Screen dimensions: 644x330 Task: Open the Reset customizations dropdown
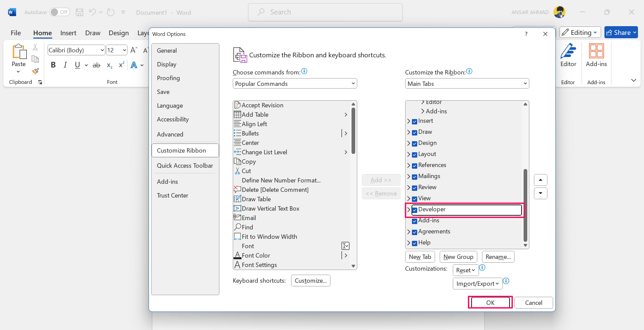tap(466, 270)
